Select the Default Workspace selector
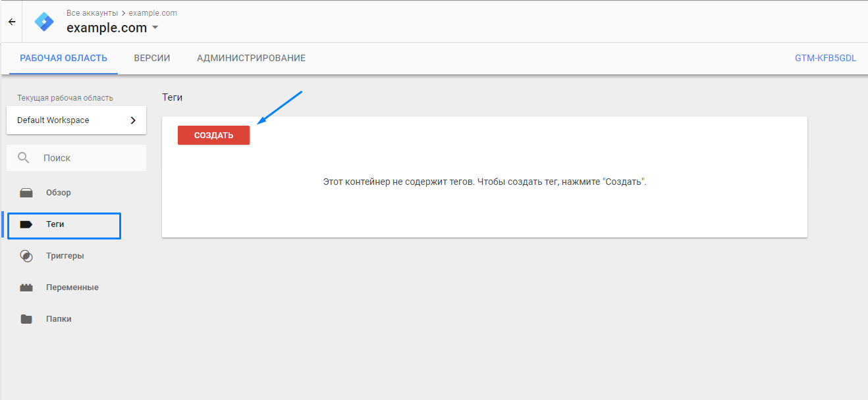 (x=76, y=120)
